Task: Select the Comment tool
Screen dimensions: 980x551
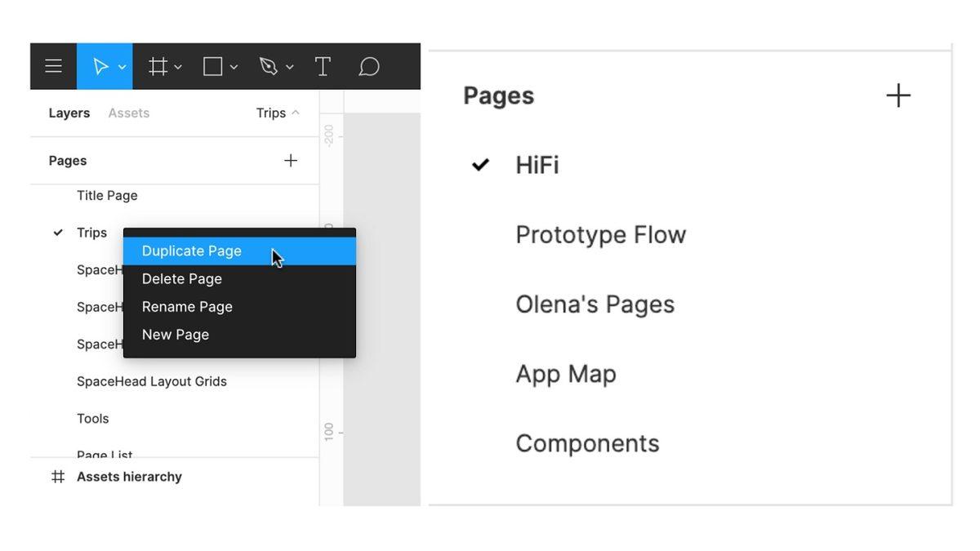Action: pyautogui.click(x=369, y=66)
